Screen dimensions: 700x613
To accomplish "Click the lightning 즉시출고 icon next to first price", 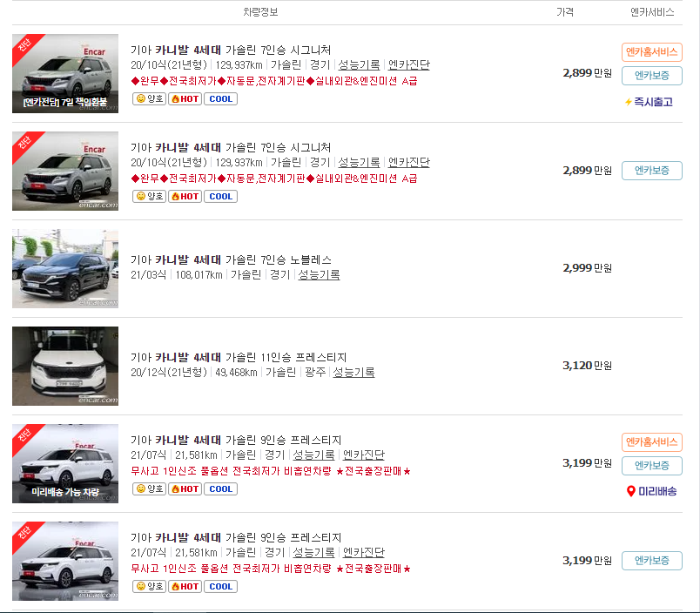I will coord(630,102).
